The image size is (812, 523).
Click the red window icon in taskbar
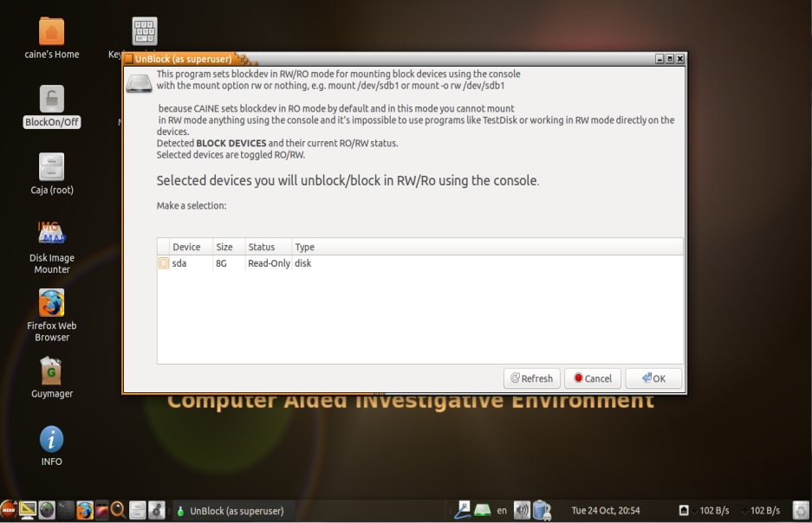[101, 510]
